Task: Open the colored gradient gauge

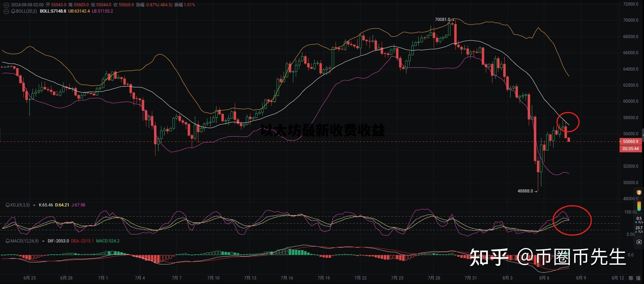Action: [x=639, y=205]
